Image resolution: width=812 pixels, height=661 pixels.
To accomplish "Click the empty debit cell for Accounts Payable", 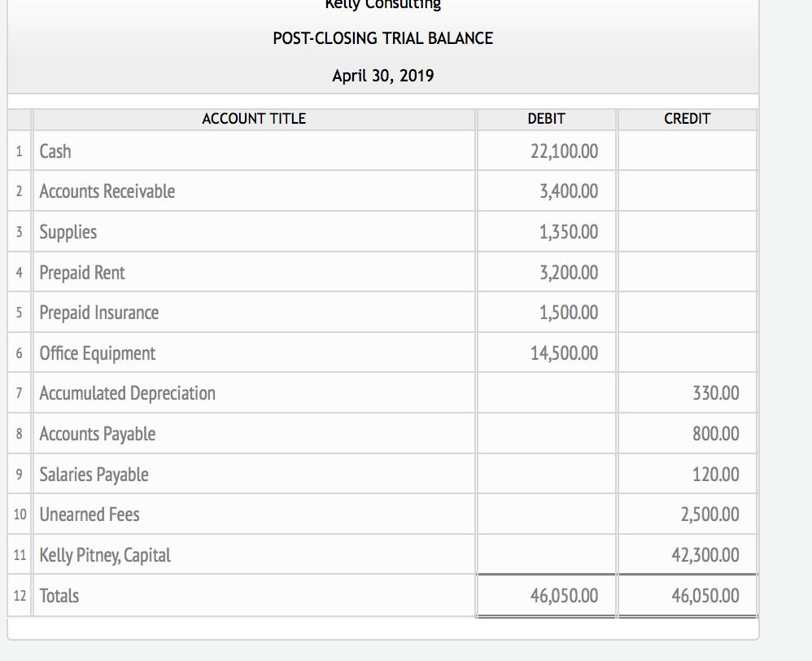I will pyautogui.click(x=546, y=434).
